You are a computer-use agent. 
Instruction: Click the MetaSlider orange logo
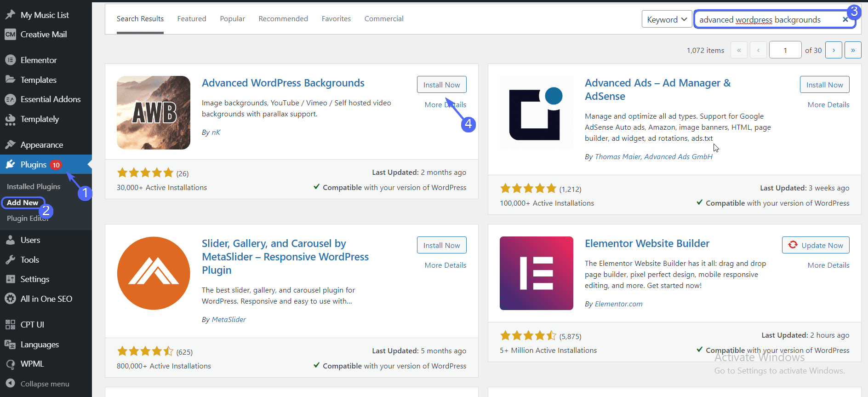[x=154, y=273]
